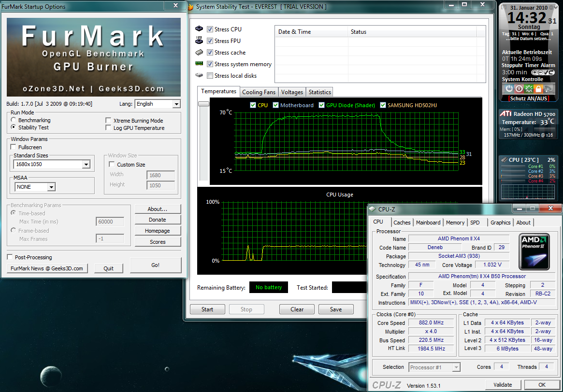Click the Go! button in FurMark

(156, 265)
